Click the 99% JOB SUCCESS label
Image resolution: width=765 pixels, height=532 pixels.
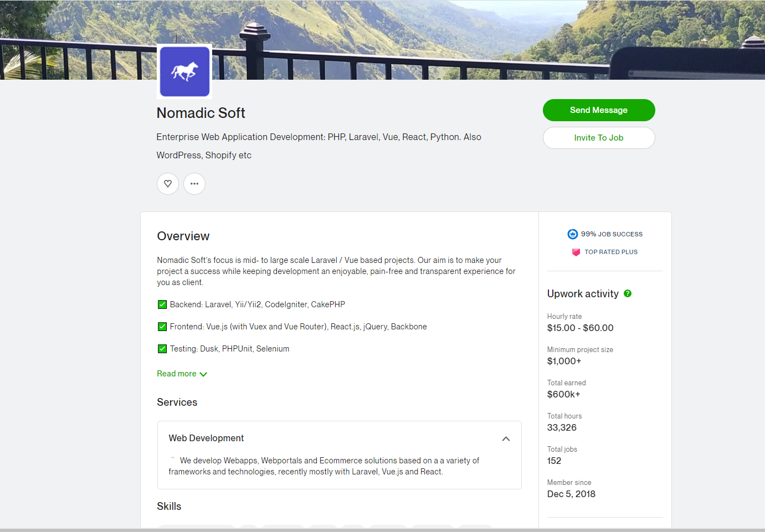612,234
